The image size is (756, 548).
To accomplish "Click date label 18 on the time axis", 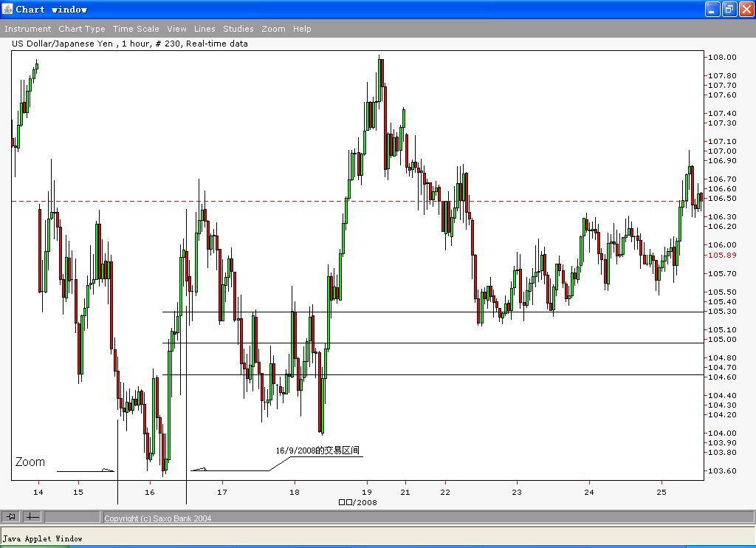I will click(294, 492).
